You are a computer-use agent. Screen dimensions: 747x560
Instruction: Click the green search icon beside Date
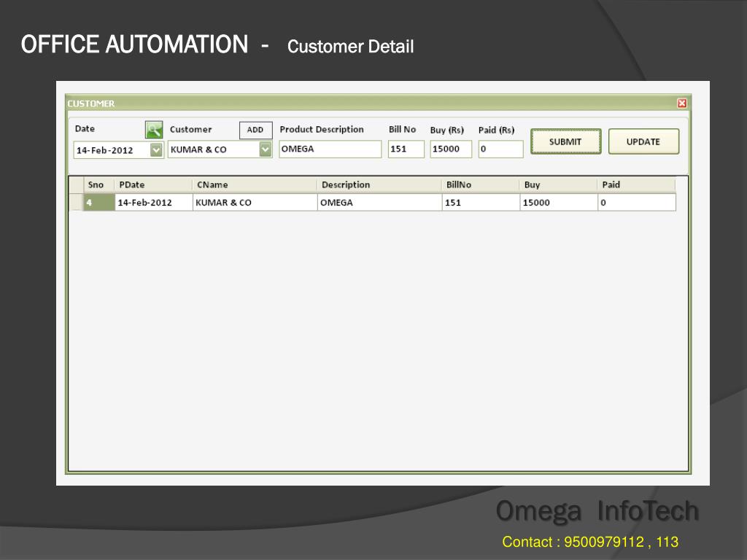tap(154, 130)
